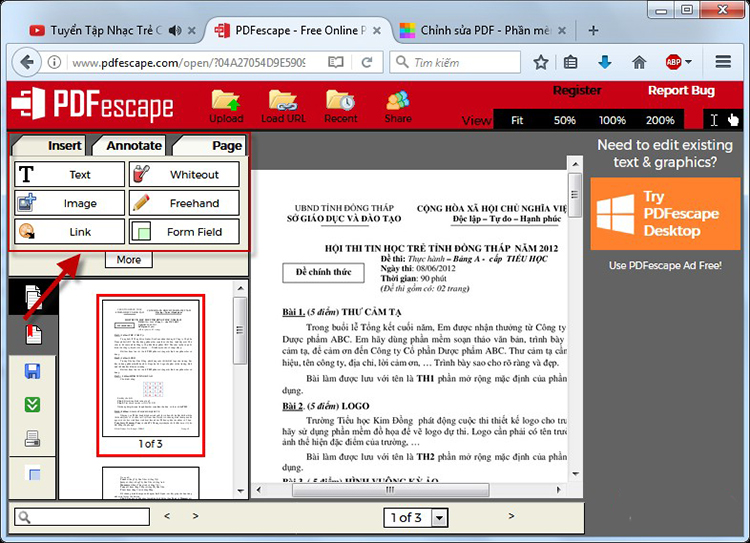Viewport: 750px width, 543px height.
Task: Click the Share people icon
Action: tap(398, 100)
